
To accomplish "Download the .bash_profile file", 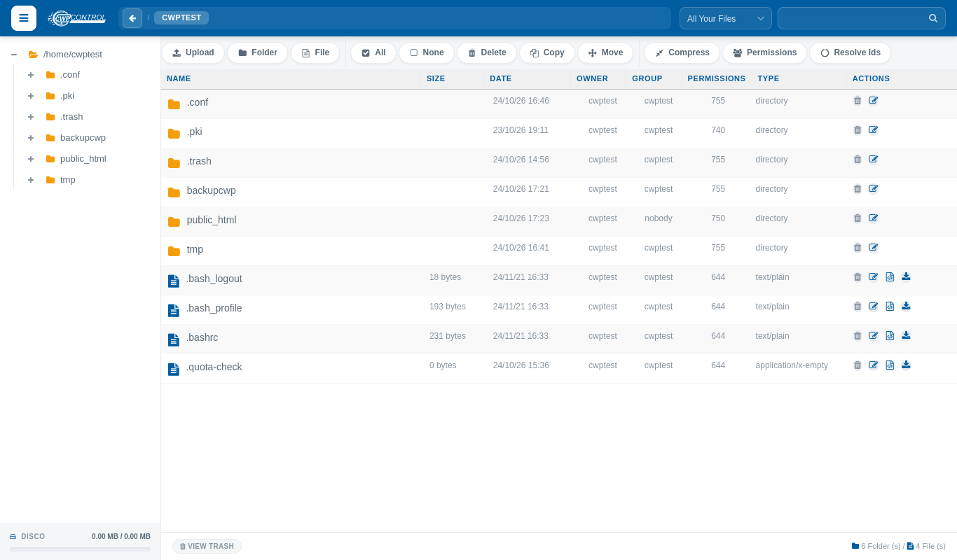I will 906,307.
